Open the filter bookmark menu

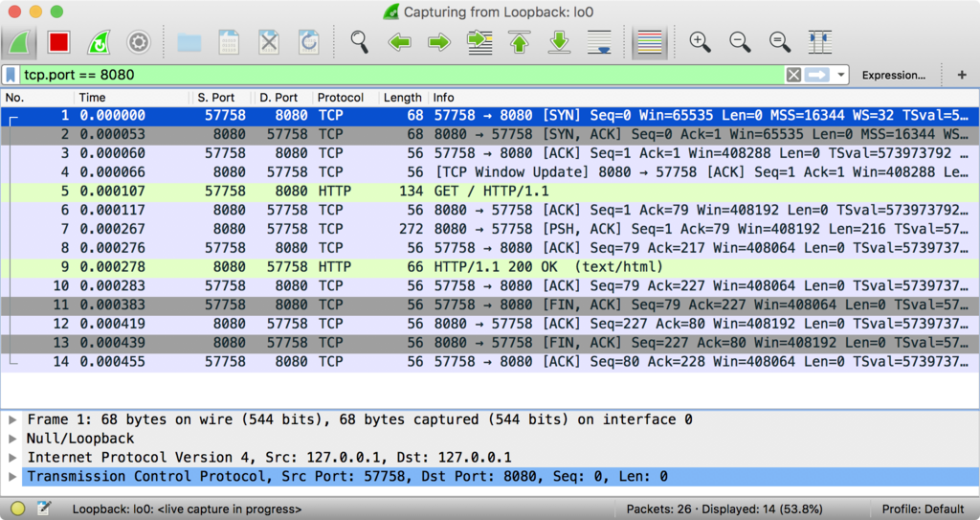pyautogui.click(x=11, y=75)
